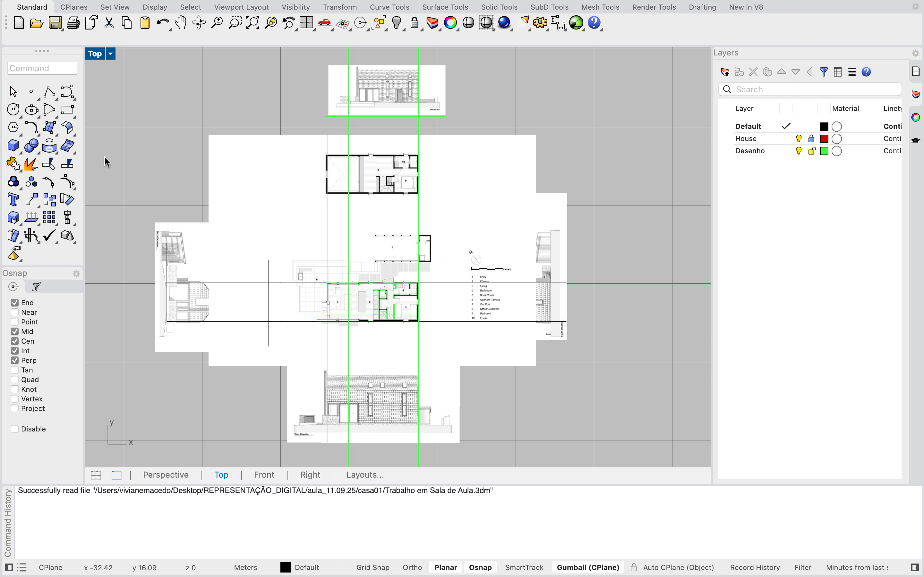Screen dimensions: 924x577
Task: Click the Polyline tool icon
Action: (x=49, y=92)
